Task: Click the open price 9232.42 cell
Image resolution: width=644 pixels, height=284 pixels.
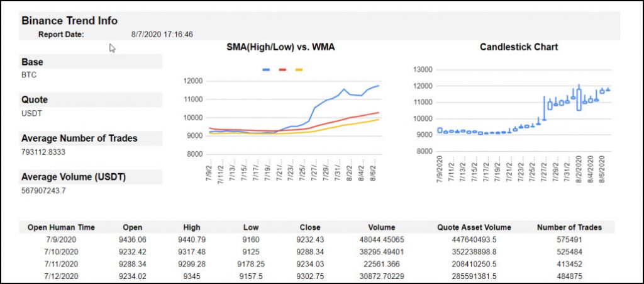Action: click(x=133, y=251)
